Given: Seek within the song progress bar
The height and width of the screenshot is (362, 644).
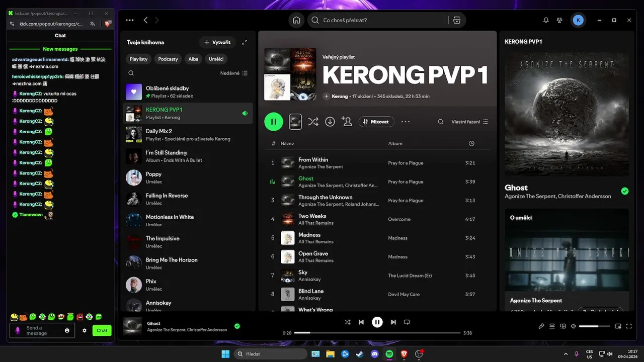Looking at the screenshot, I should (x=377, y=333).
